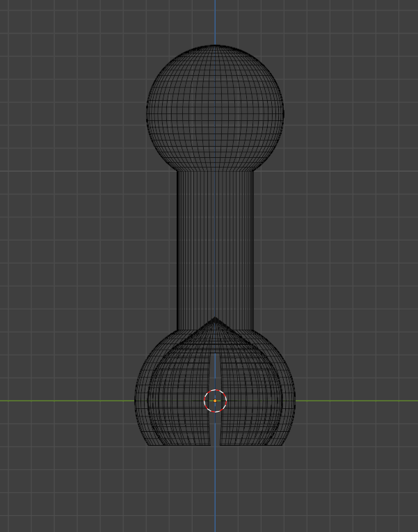Click where the sphere joins the shaft
Screen dimensions: 418x532
coord(215,170)
